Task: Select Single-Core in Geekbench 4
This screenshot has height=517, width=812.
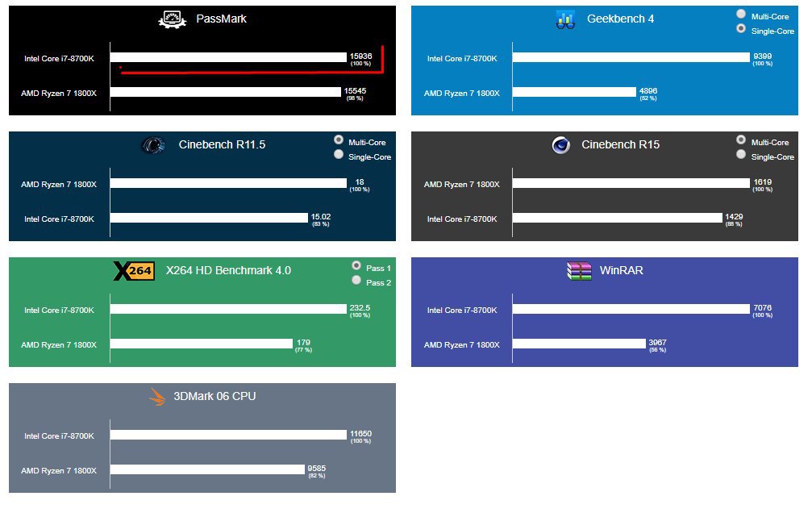Action: [x=741, y=28]
